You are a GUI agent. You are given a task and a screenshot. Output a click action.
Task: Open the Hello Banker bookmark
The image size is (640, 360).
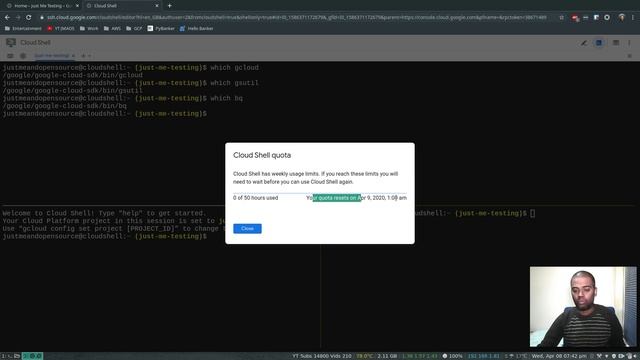click(197, 29)
